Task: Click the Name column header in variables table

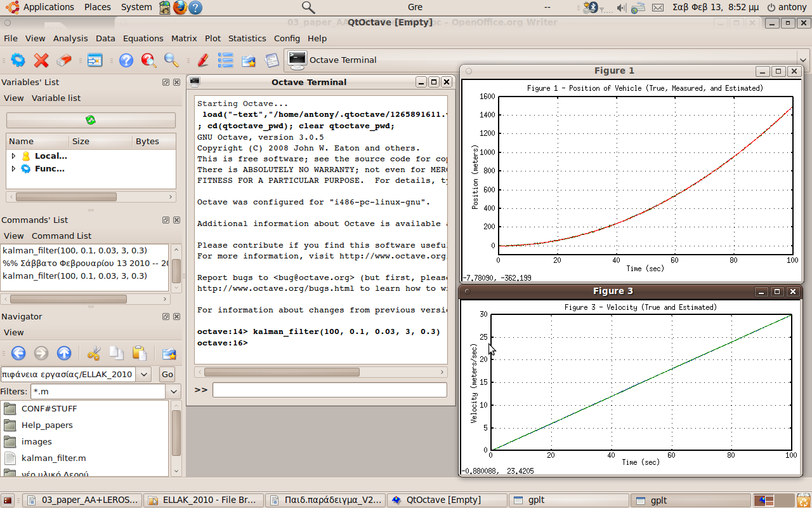Action: tap(37, 141)
